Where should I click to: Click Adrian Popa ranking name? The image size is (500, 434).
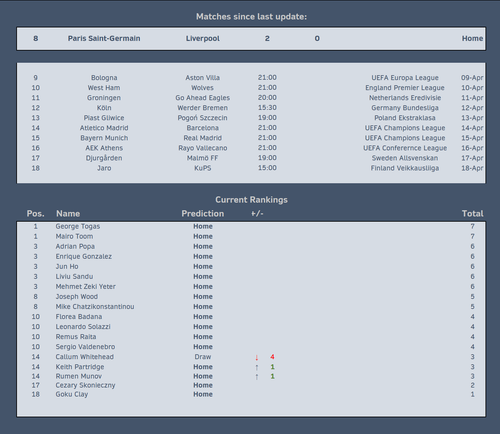75,246
